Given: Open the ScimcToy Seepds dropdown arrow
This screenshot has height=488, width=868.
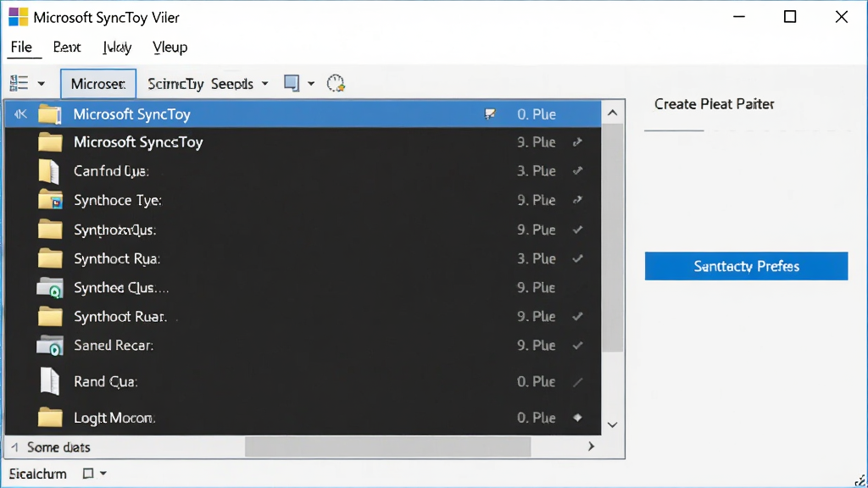Looking at the screenshot, I should point(265,84).
